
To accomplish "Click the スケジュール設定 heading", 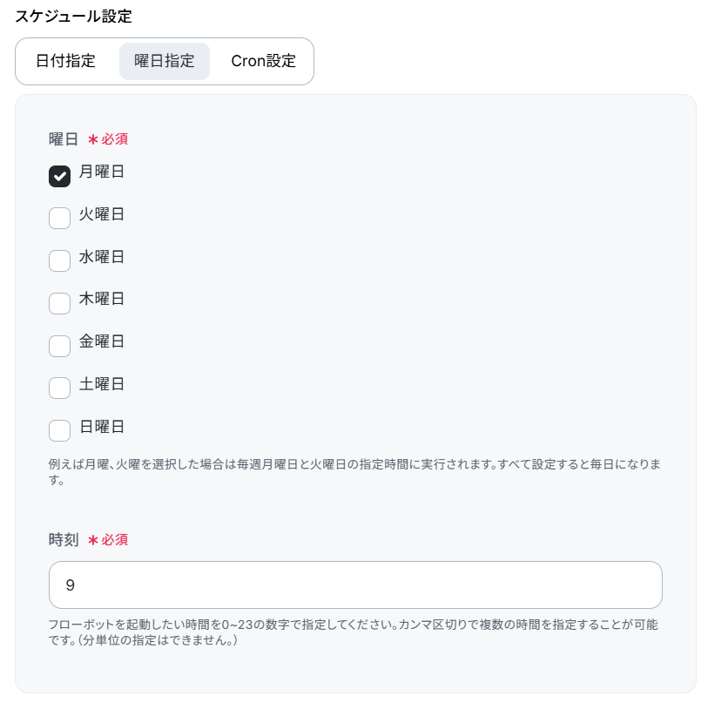I will pos(73,17).
